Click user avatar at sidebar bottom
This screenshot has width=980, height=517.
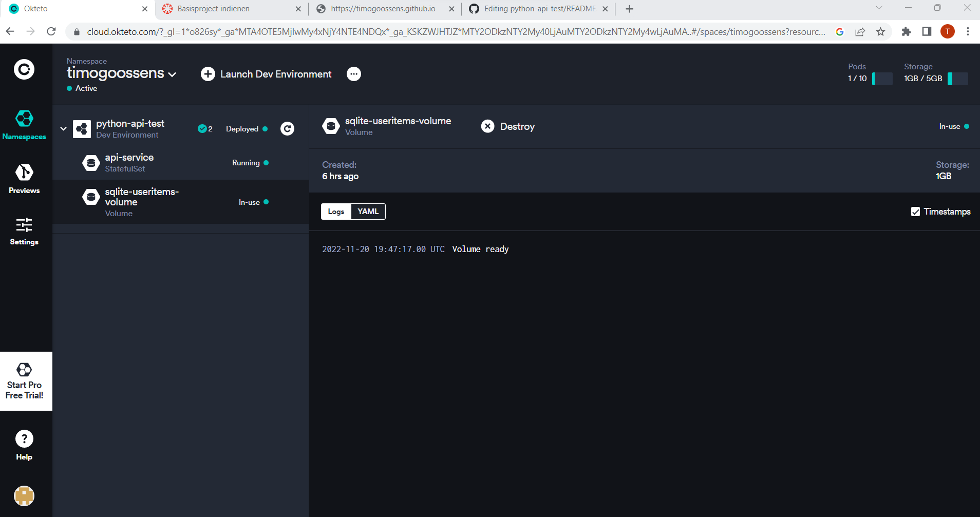pos(24,496)
